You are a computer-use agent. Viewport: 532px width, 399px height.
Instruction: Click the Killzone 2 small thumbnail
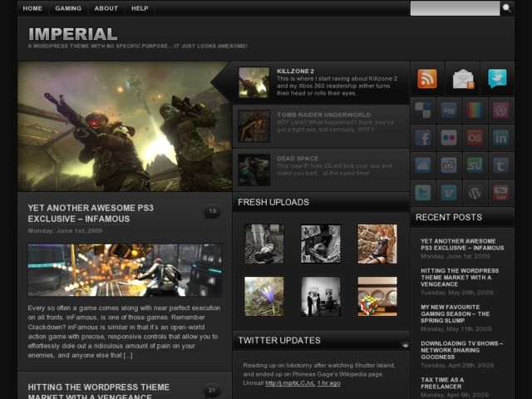254,82
